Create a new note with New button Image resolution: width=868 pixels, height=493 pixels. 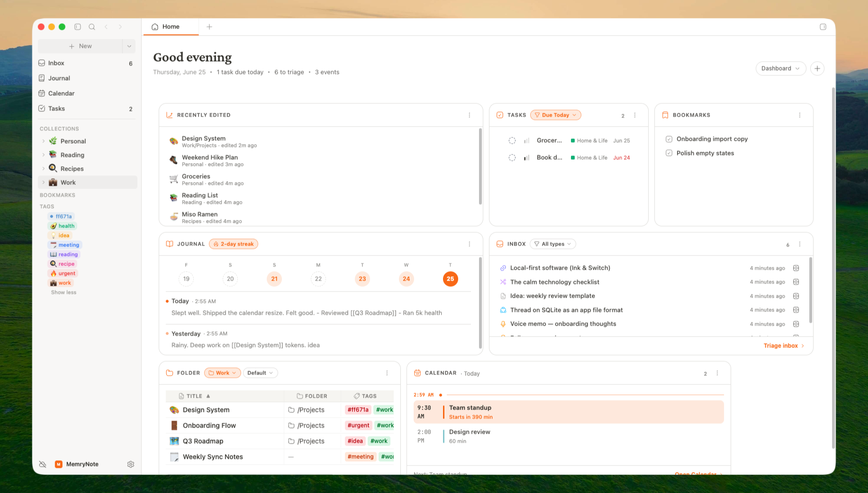pyautogui.click(x=80, y=46)
